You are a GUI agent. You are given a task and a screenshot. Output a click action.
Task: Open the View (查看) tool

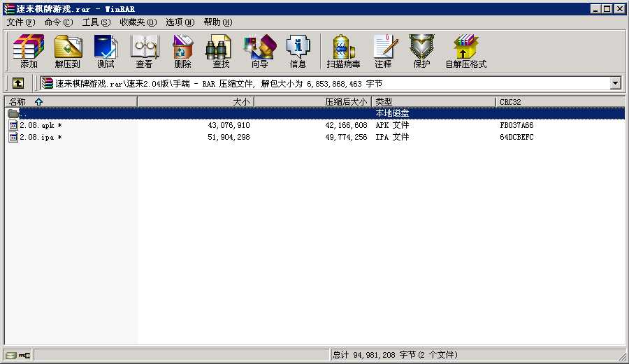[145, 51]
